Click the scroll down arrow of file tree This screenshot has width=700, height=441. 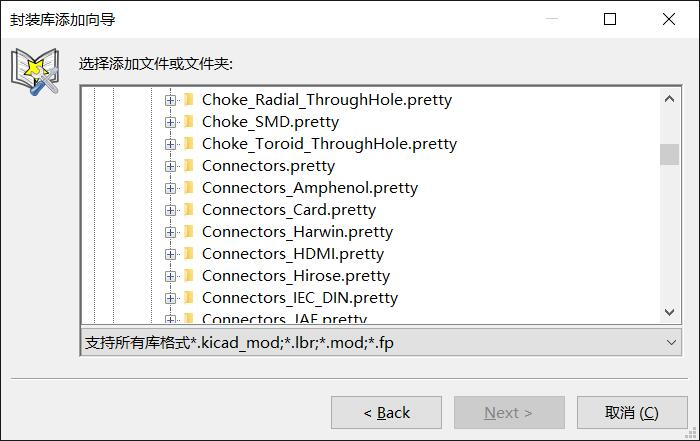(x=669, y=312)
